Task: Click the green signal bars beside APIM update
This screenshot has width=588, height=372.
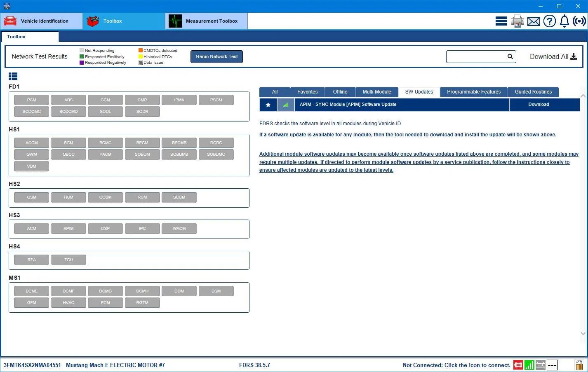Action: click(x=286, y=105)
